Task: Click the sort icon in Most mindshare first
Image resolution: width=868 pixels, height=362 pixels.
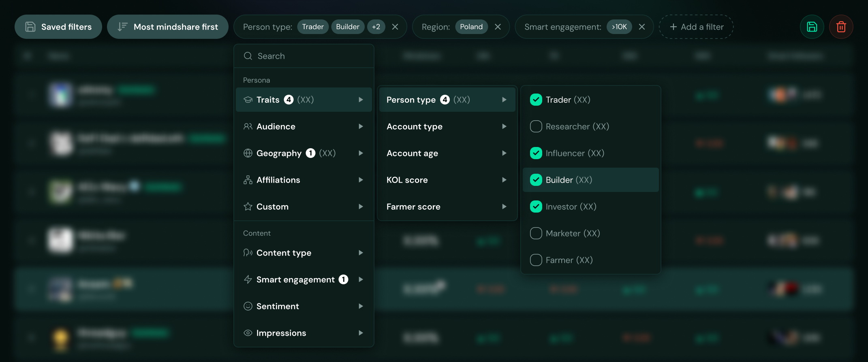Action: (x=122, y=27)
